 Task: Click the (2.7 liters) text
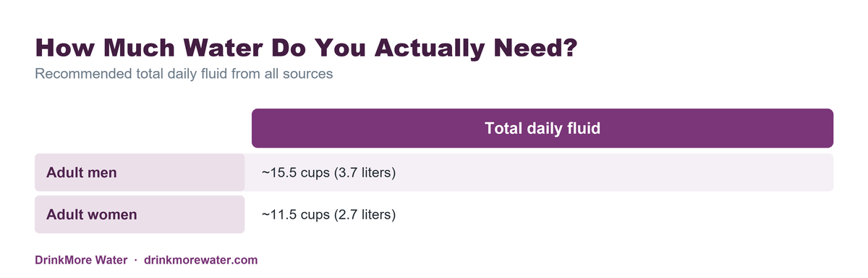point(365,215)
